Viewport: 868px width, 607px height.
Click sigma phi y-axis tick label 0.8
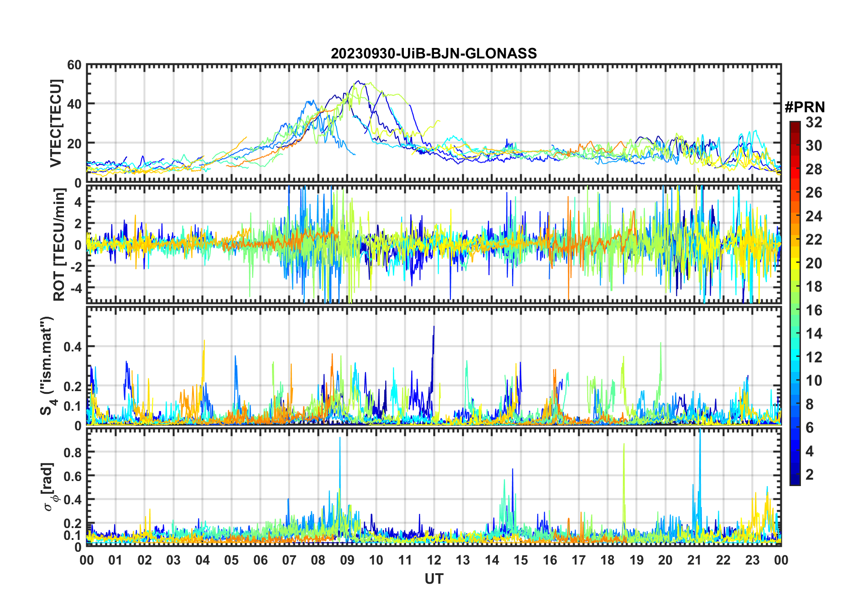click(72, 452)
